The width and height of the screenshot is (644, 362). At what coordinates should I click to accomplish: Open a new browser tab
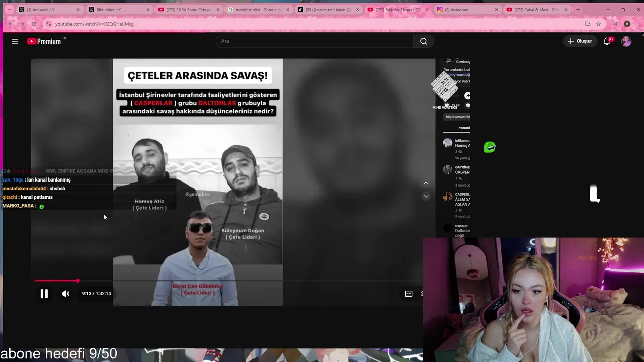[x=578, y=10]
